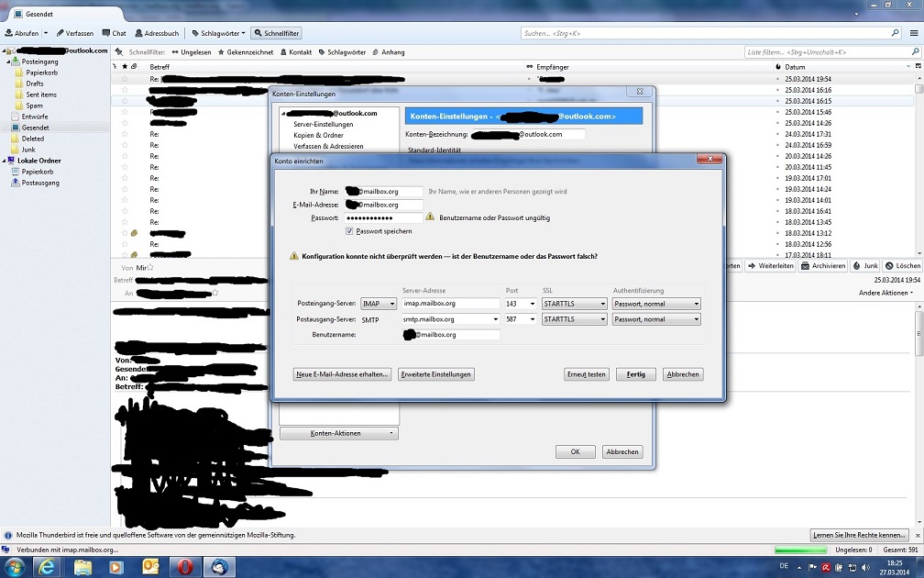The image size is (924, 578).
Task: Click the Passwort input field
Action: pyautogui.click(x=383, y=217)
